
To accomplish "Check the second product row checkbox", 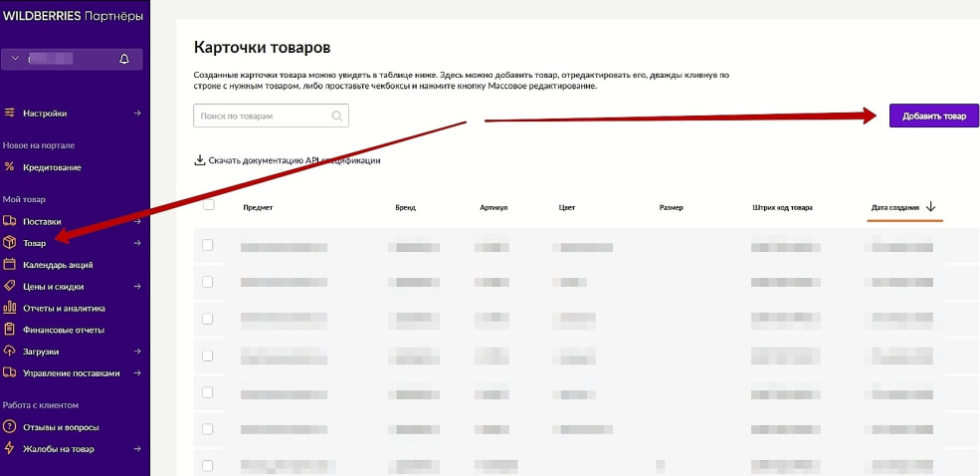I will tap(208, 282).
